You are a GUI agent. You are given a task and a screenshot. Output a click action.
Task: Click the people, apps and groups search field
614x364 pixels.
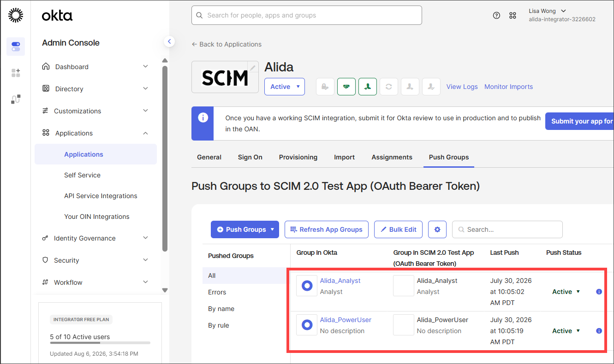[x=307, y=15]
